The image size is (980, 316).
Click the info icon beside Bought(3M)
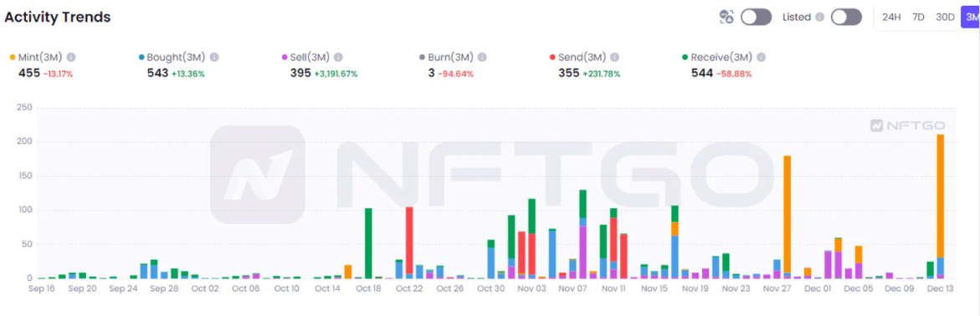point(214,58)
